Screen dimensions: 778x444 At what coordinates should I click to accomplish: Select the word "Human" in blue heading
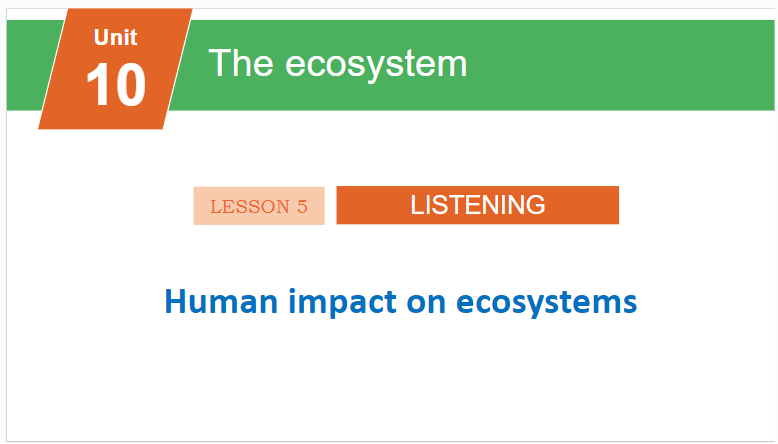pyautogui.click(x=221, y=301)
